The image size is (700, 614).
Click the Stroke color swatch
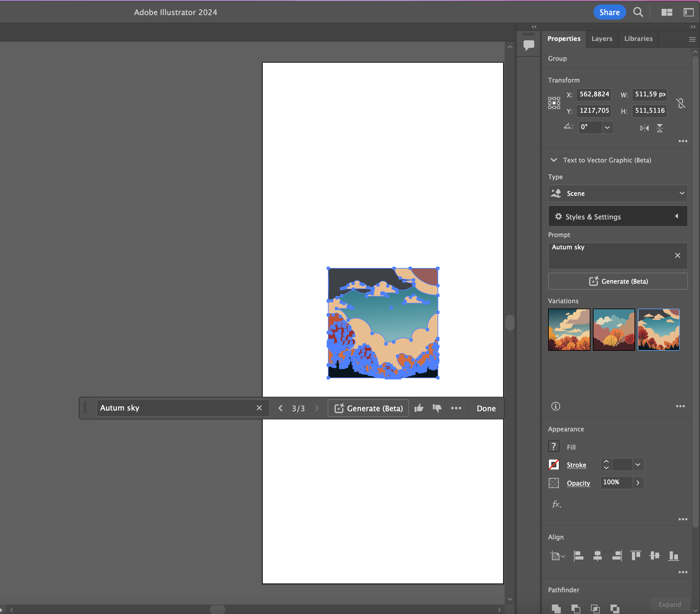point(554,465)
